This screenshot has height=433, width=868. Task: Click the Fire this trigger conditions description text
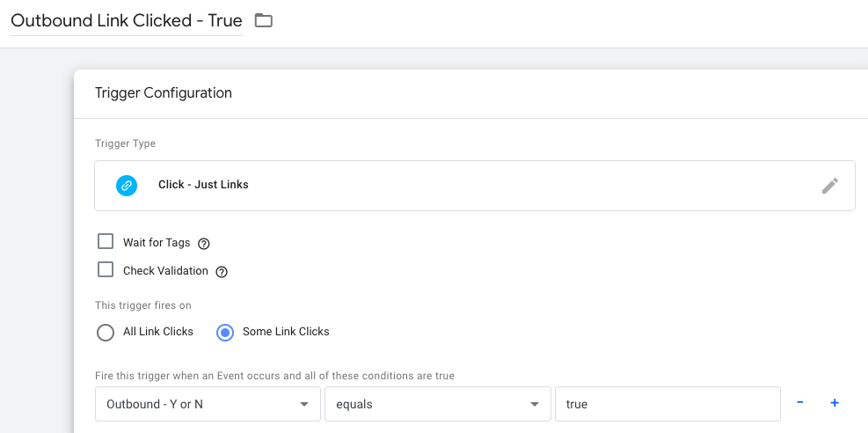pos(274,376)
